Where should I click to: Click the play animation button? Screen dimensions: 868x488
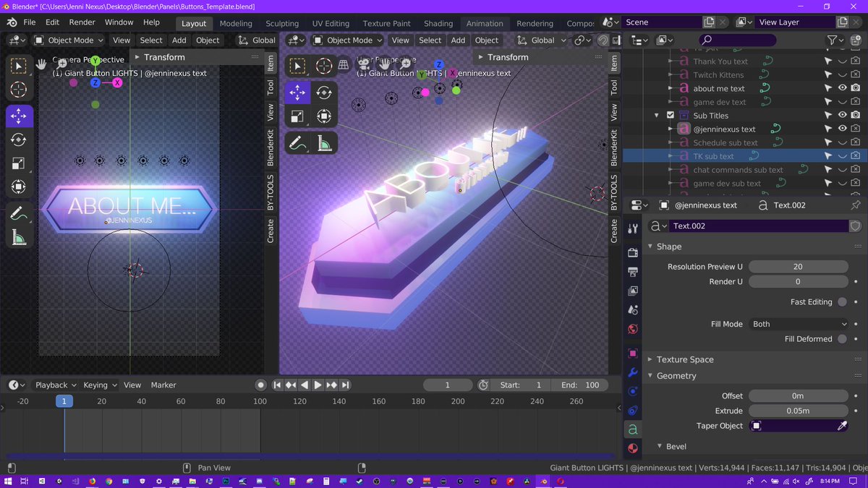[x=318, y=385]
